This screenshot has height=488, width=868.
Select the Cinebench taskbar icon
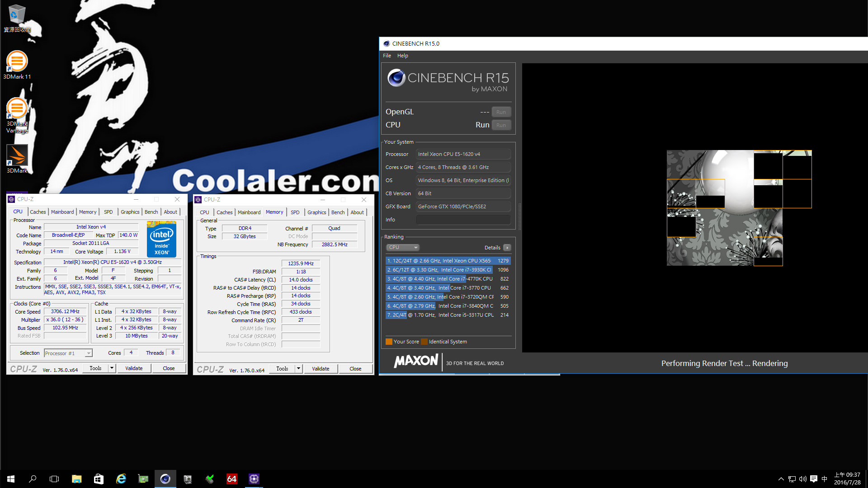pos(165,479)
